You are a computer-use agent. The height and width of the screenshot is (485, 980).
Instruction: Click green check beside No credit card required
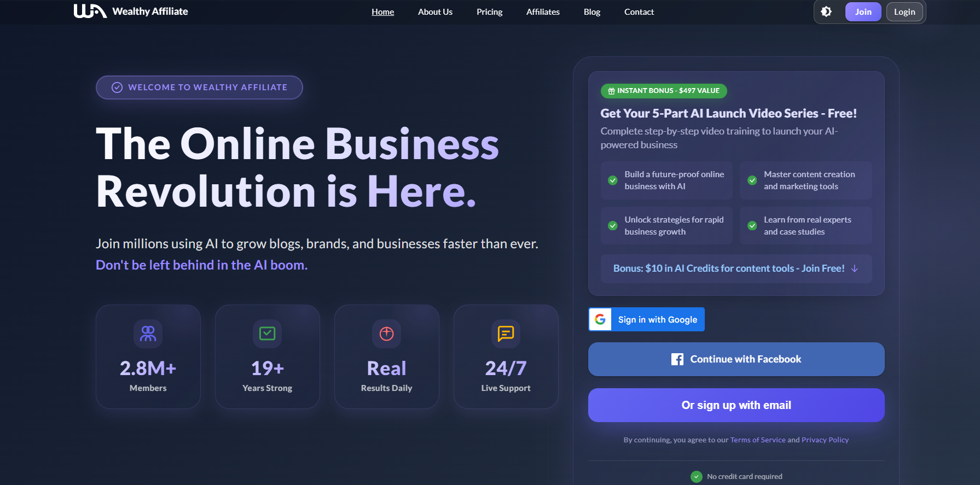tap(697, 477)
